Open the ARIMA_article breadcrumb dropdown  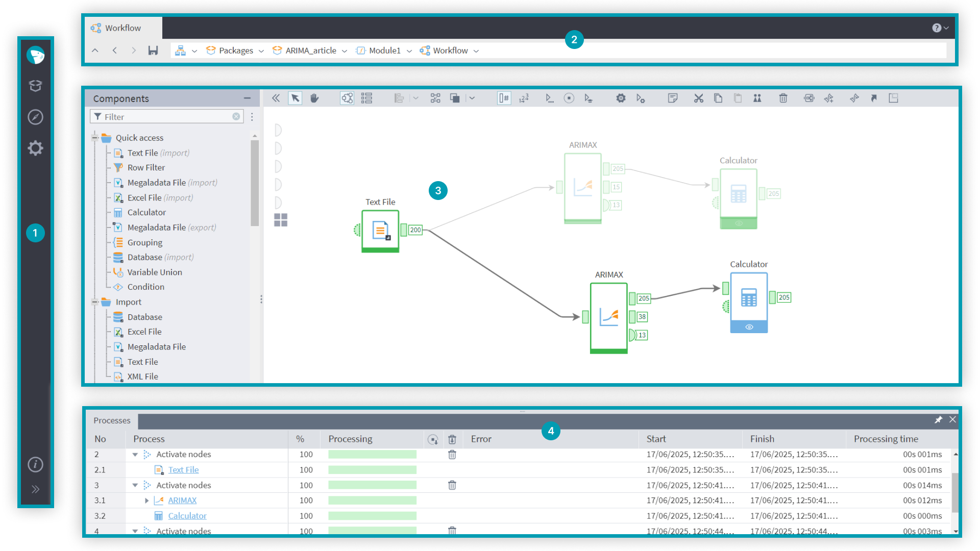(345, 51)
